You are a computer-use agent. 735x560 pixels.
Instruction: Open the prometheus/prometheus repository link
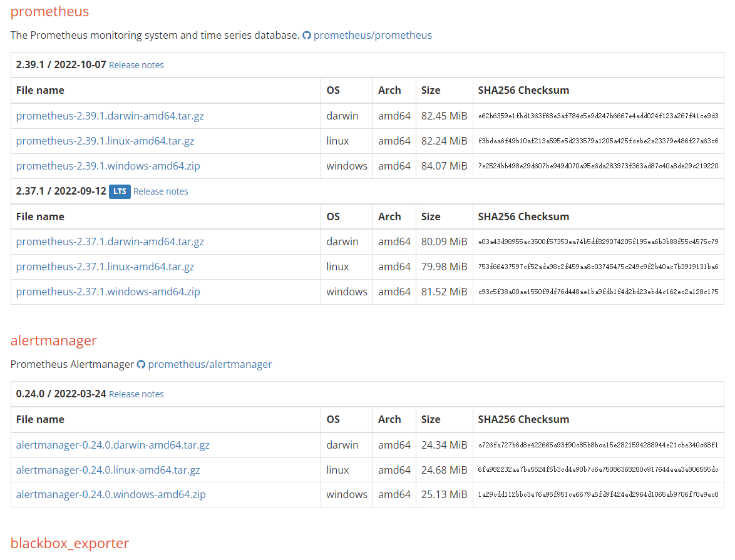[x=373, y=35]
